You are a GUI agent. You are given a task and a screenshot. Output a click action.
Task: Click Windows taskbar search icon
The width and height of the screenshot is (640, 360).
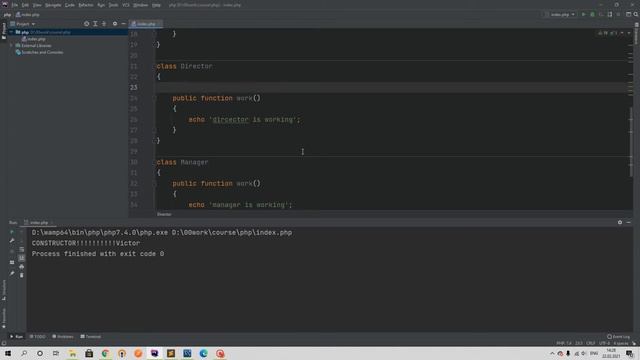(x=24, y=353)
